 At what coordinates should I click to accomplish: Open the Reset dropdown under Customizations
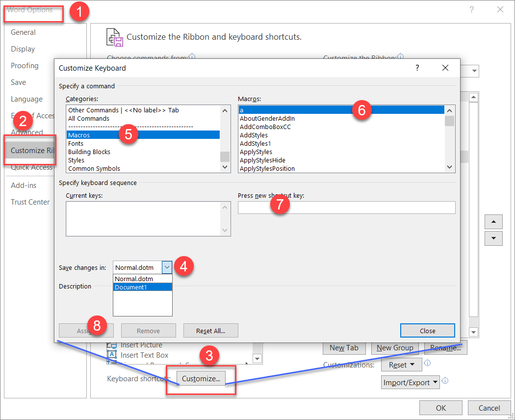point(401,365)
